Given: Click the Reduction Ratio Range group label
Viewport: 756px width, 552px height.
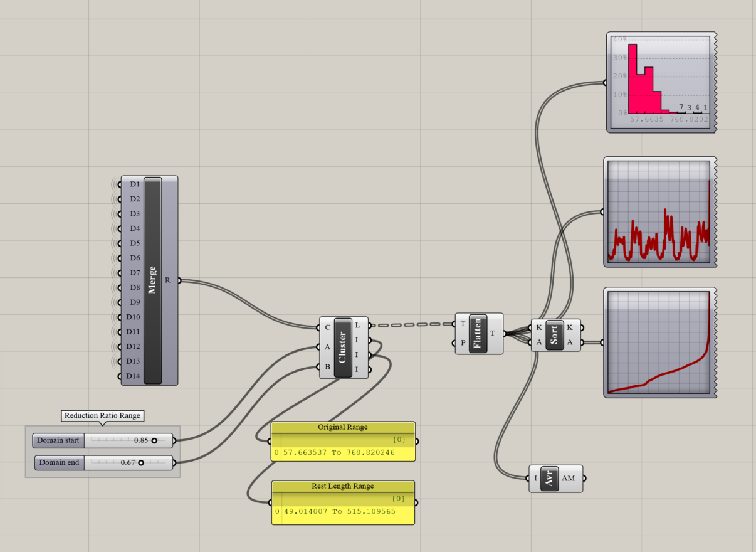Looking at the screenshot, I should (102, 415).
